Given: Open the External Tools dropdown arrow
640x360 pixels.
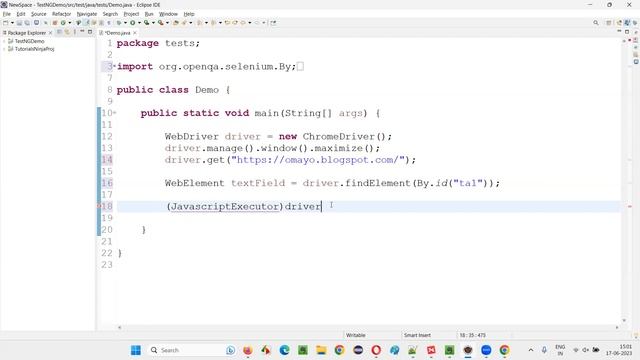Looking at the screenshot, I should click(x=167, y=23).
